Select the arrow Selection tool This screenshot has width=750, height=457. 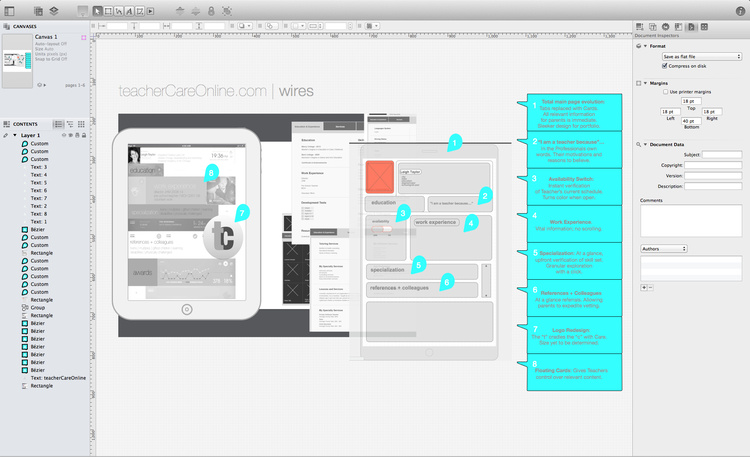click(x=98, y=11)
